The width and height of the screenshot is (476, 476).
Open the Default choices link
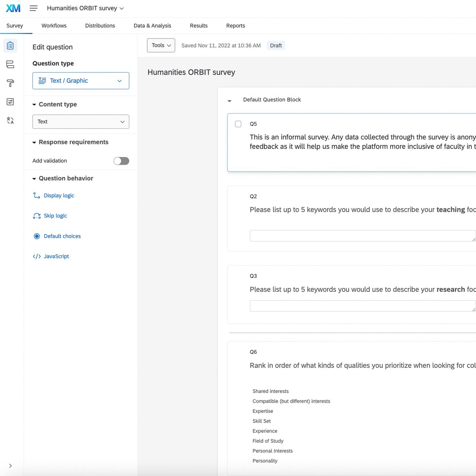(x=62, y=236)
